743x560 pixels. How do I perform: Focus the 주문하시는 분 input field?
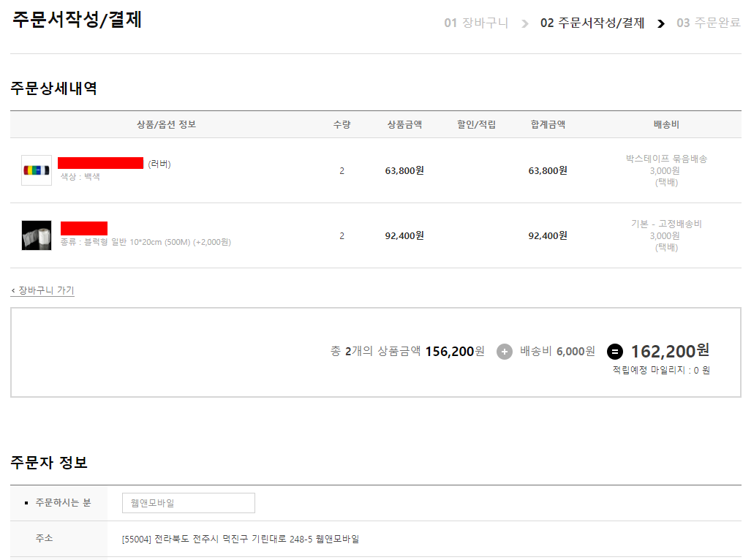189,503
